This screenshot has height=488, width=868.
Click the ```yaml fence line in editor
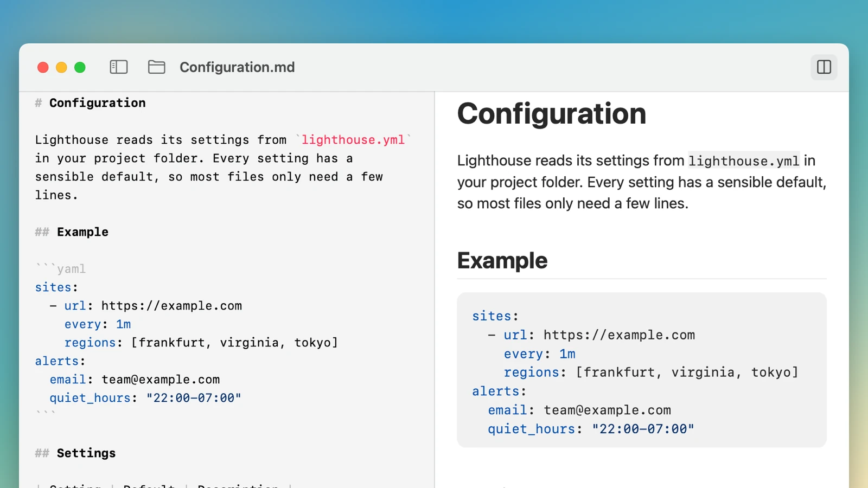(61, 269)
